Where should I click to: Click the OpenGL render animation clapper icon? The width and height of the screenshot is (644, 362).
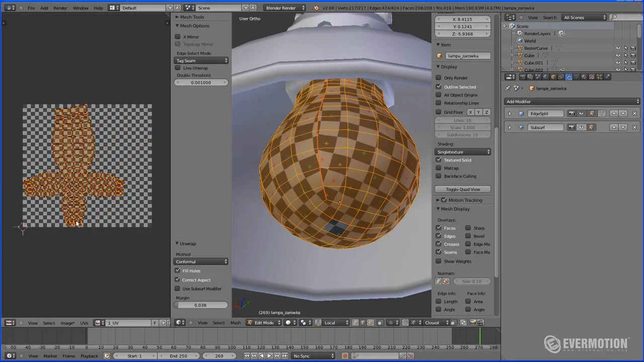point(480,322)
